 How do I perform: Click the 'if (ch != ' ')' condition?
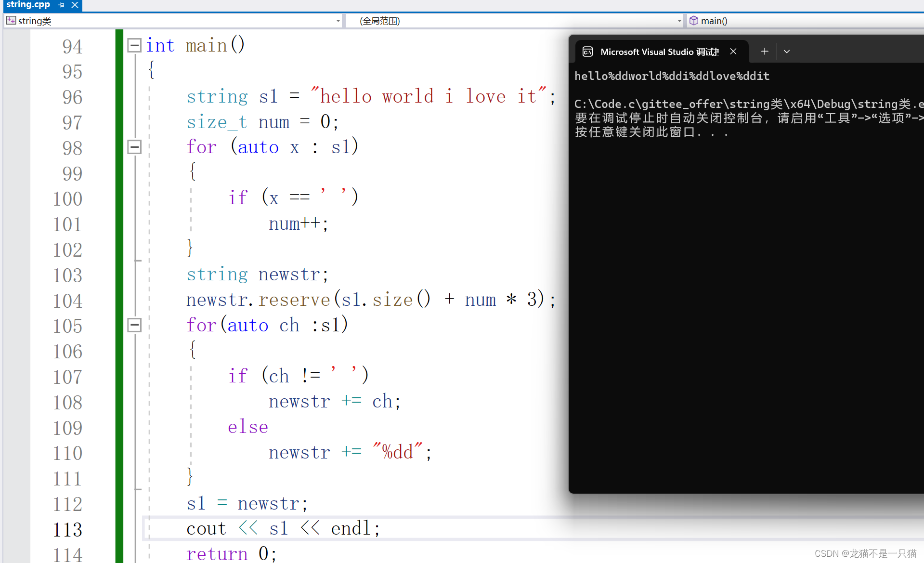(299, 376)
